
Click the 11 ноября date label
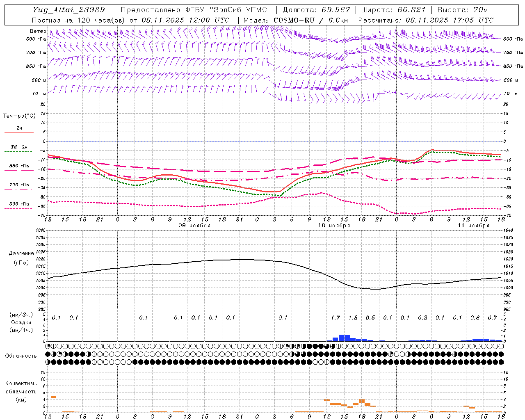(473, 226)
